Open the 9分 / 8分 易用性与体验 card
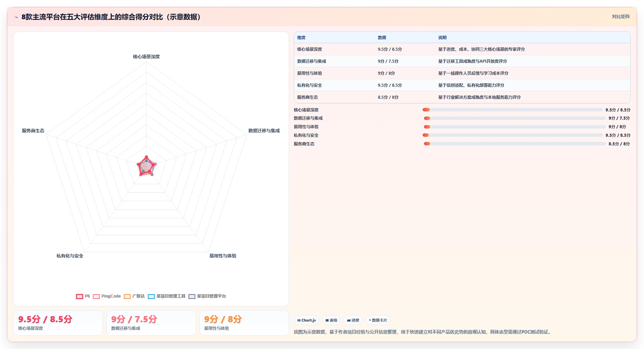 click(x=244, y=323)
